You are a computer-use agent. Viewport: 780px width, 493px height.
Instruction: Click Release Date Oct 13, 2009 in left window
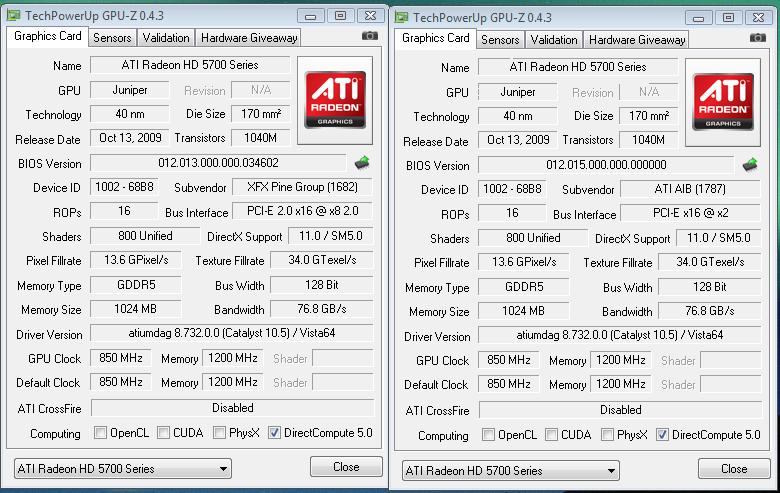(129, 138)
